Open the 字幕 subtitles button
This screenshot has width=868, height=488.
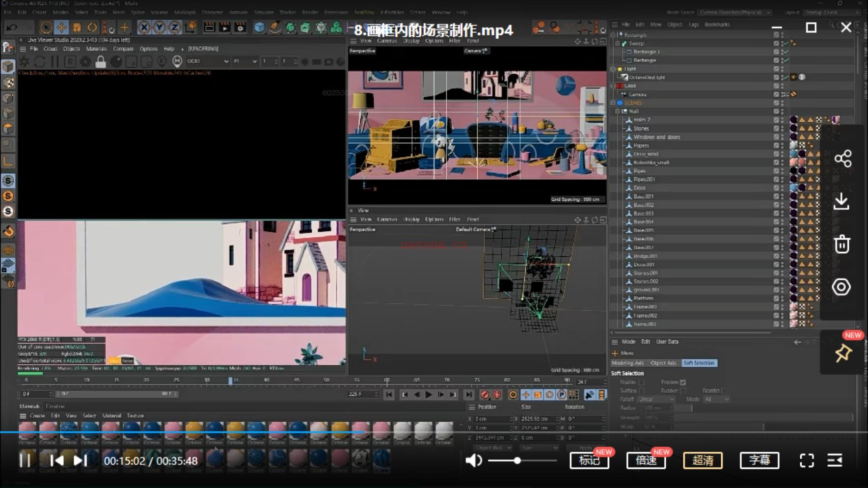tap(759, 461)
